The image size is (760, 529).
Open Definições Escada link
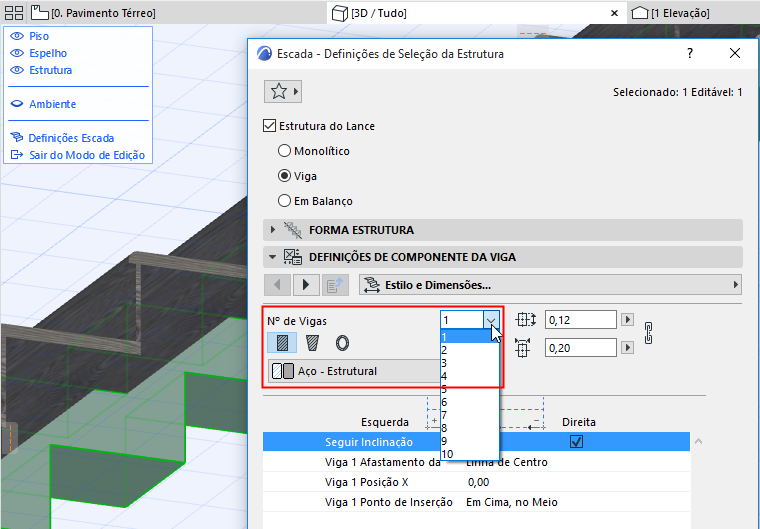pos(71,138)
